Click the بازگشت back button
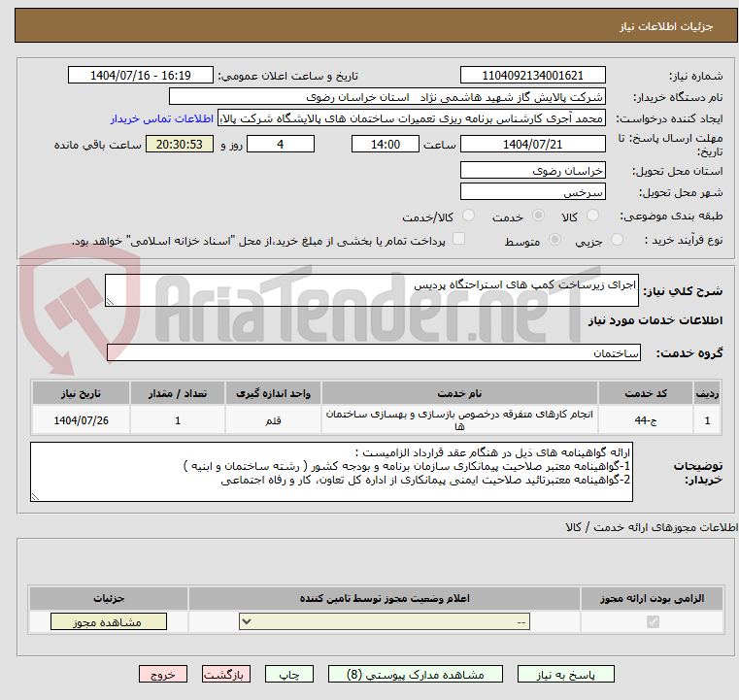 pos(225,674)
